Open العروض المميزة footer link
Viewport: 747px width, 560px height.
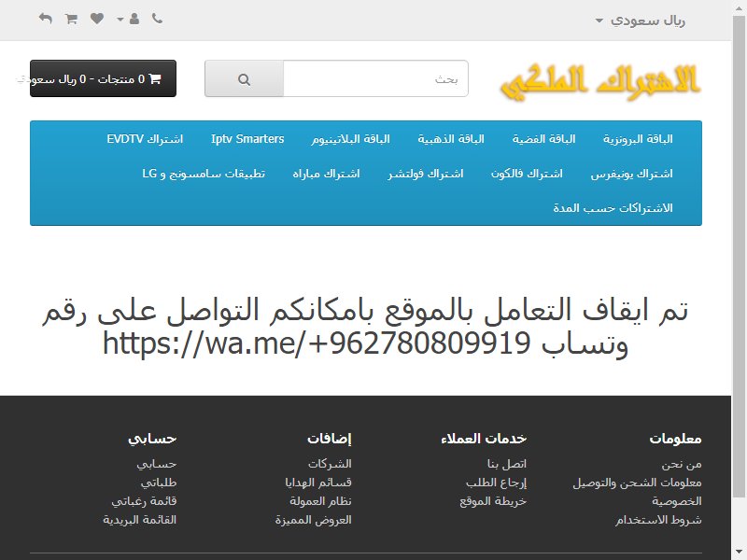click(x=313, y=520)
